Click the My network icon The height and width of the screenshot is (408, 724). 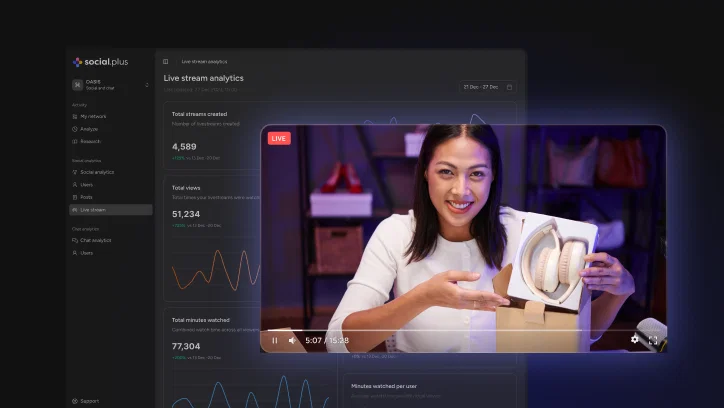tap(75, 116)
